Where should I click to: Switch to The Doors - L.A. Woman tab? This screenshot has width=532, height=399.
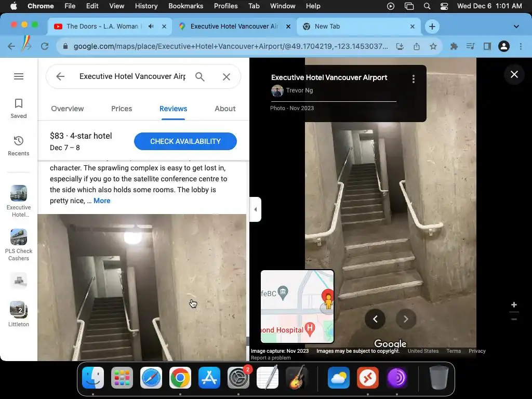(109, 26)
